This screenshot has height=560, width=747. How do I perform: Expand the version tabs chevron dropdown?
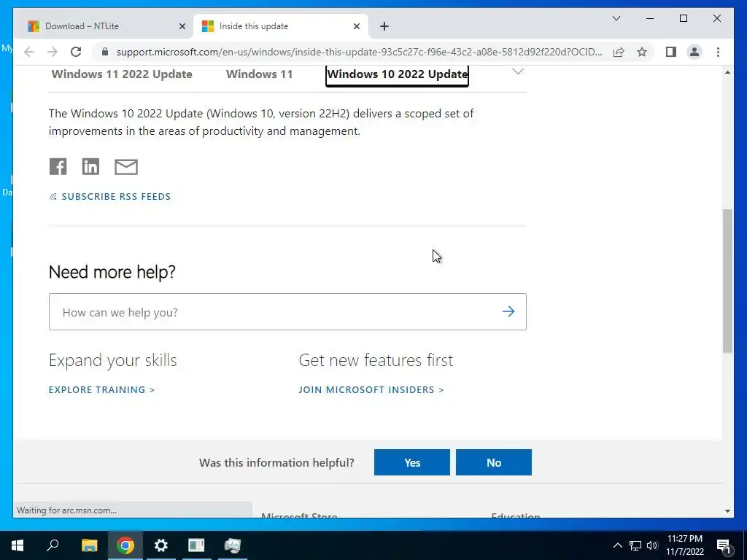point(518,72)
